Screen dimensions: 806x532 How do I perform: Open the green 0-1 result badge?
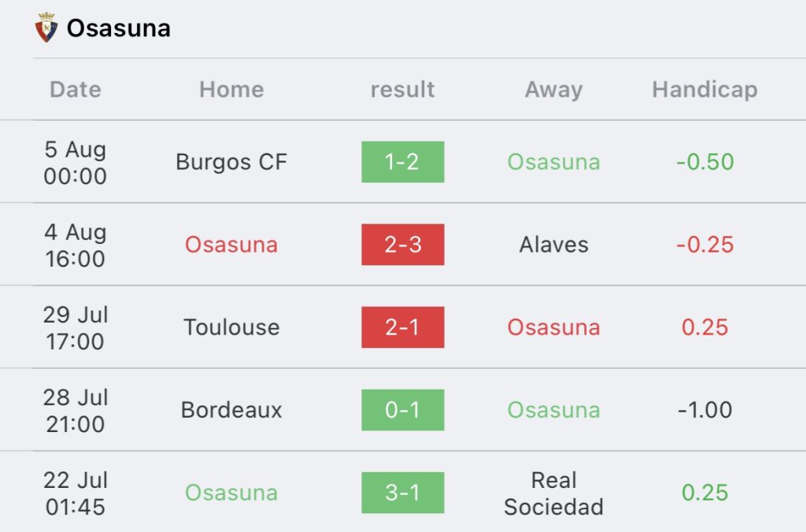click(x=402, y=410)
